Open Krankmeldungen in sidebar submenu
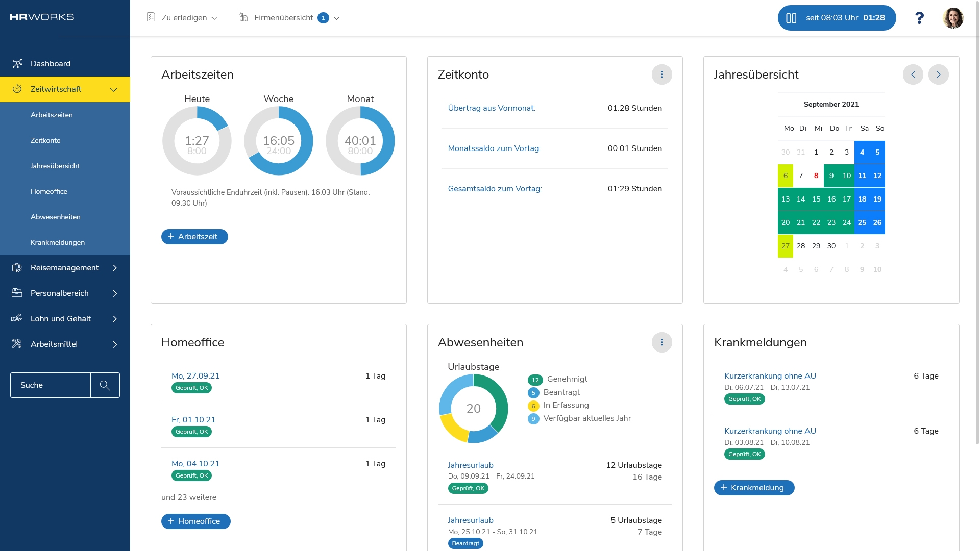The height and width of the screenshot is (551, 980). 58,242
